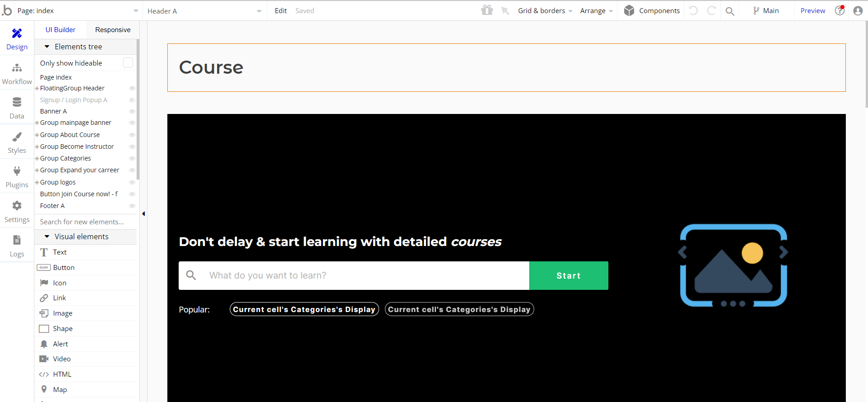Add a Text element from palette
Viewport: 868px width, 402px height.
click(86, 252)
